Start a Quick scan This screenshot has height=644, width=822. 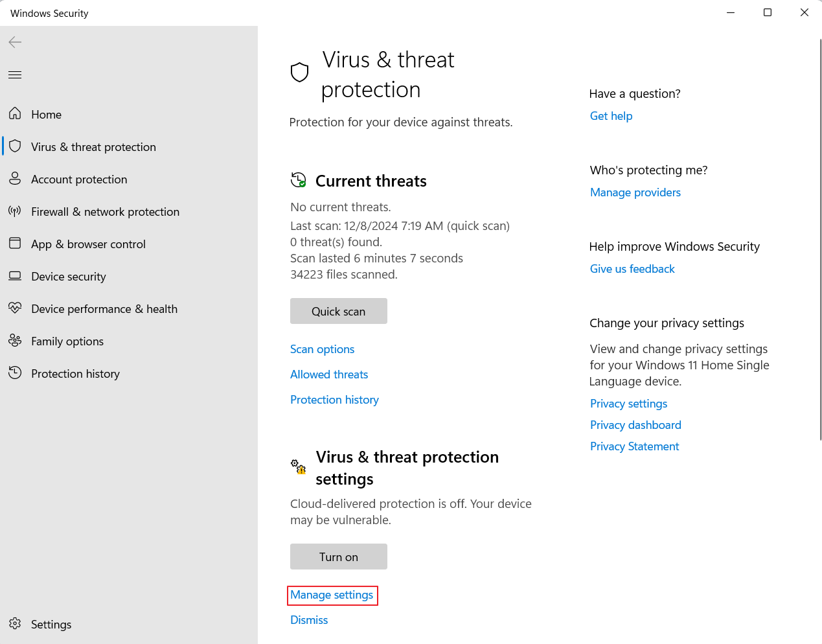click(338, 311)
